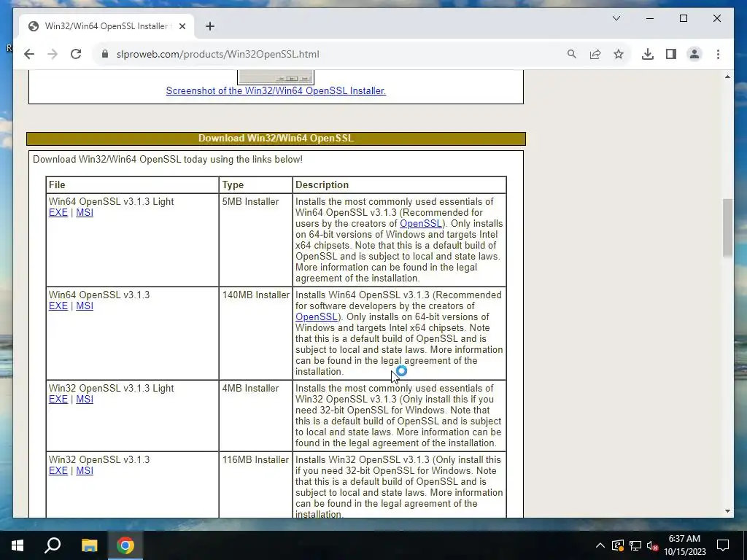This screenshot has height=560, width=747.
Task: Download Win64 OpenSSL v3.1.3 Light EXE
Action: [x=58, y=212]
